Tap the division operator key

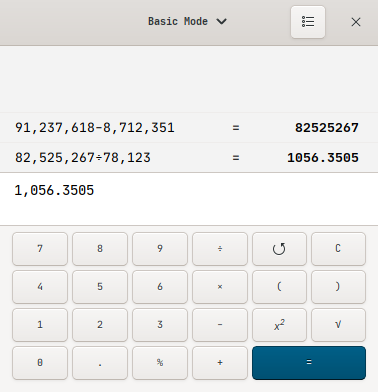click(220, 249)
